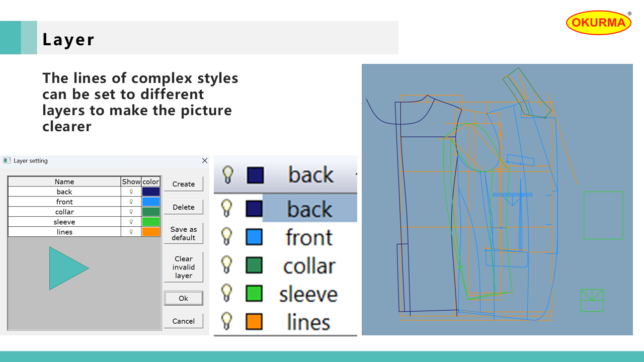Click the Layer setting window icon
This screenshot has width=644, height=362.
point(7,160)
